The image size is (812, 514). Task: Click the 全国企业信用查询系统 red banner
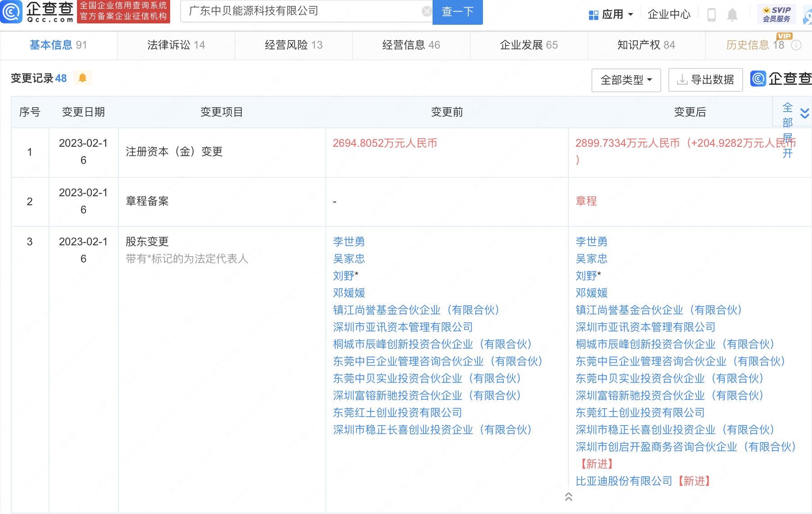tap(123, 11)
